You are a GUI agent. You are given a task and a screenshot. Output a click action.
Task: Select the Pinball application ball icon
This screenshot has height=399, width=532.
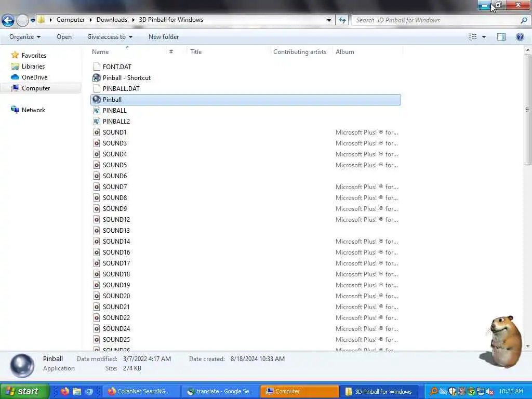(x=97, y=99)
